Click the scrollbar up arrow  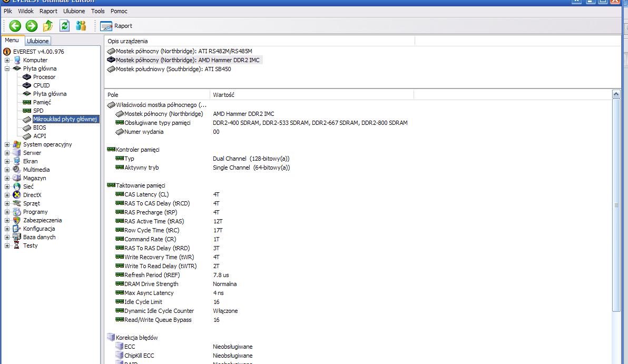(x=616, y=94)
